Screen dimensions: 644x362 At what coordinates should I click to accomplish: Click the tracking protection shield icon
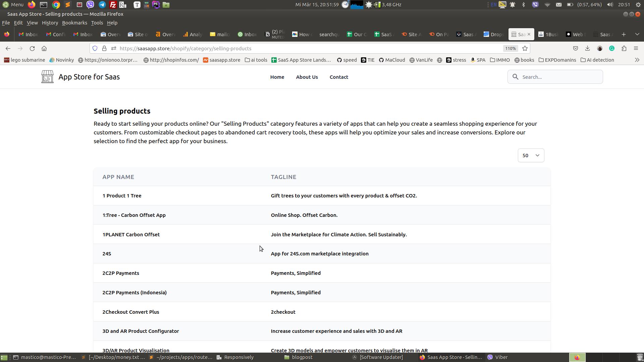95,49
